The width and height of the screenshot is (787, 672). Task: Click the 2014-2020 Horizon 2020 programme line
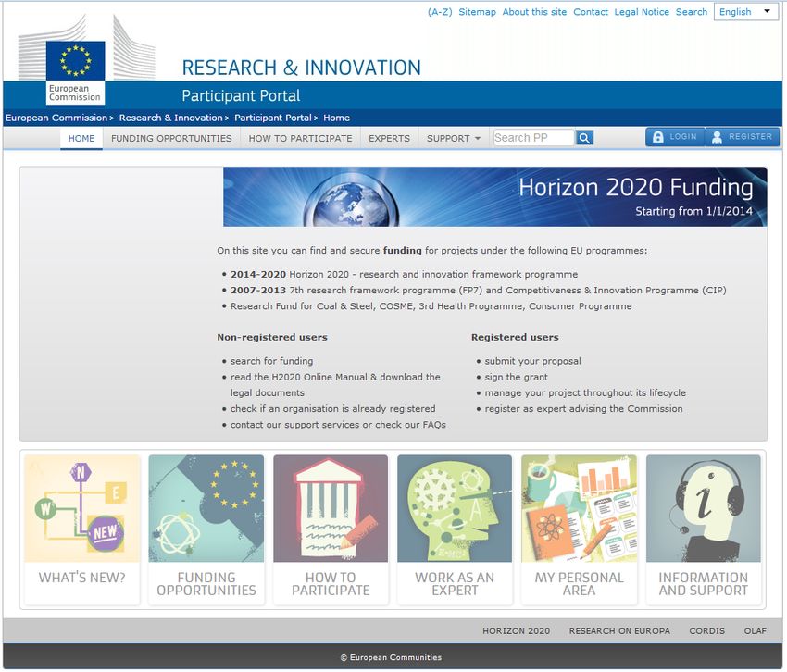point(404,275)
